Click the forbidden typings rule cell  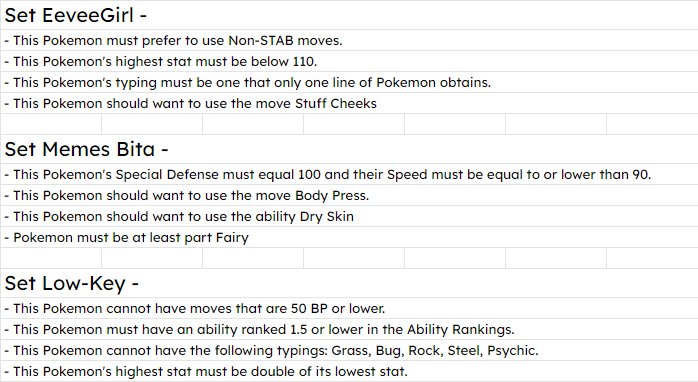[x=349, y=350]
